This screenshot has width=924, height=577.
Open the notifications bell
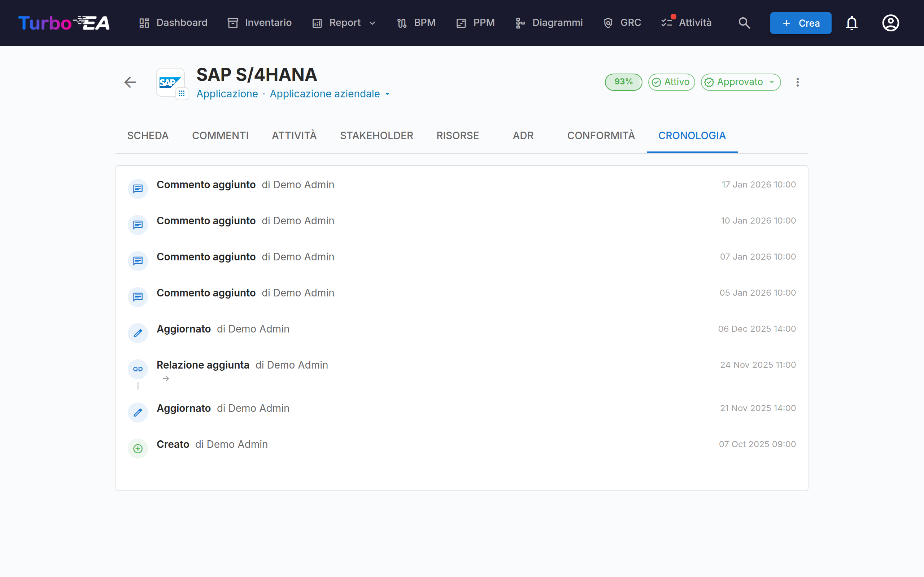coord(851,23)
